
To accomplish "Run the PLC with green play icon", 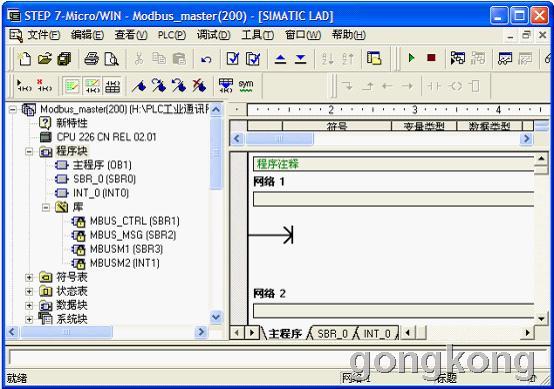I will [x=411, y=58].
